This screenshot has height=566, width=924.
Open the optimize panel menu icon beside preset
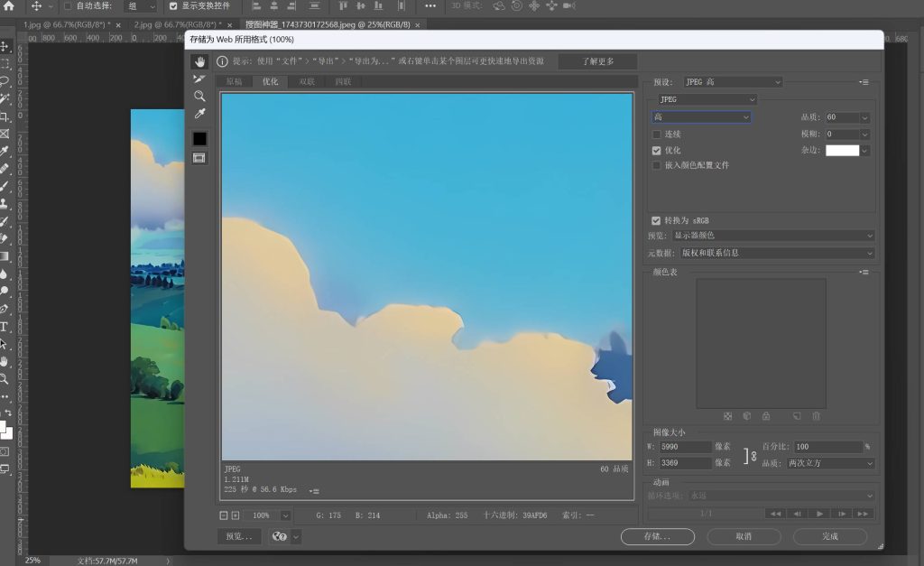pos(864,82)
